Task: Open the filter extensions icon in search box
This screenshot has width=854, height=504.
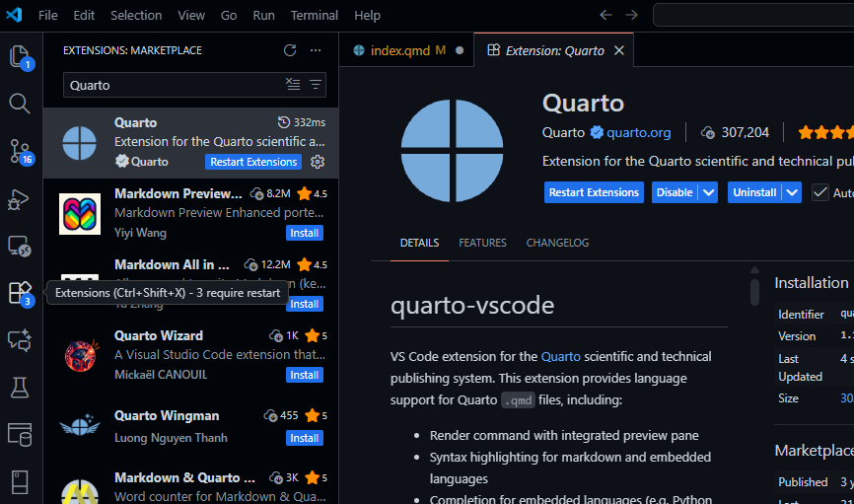Action: [x=316, y=85]
